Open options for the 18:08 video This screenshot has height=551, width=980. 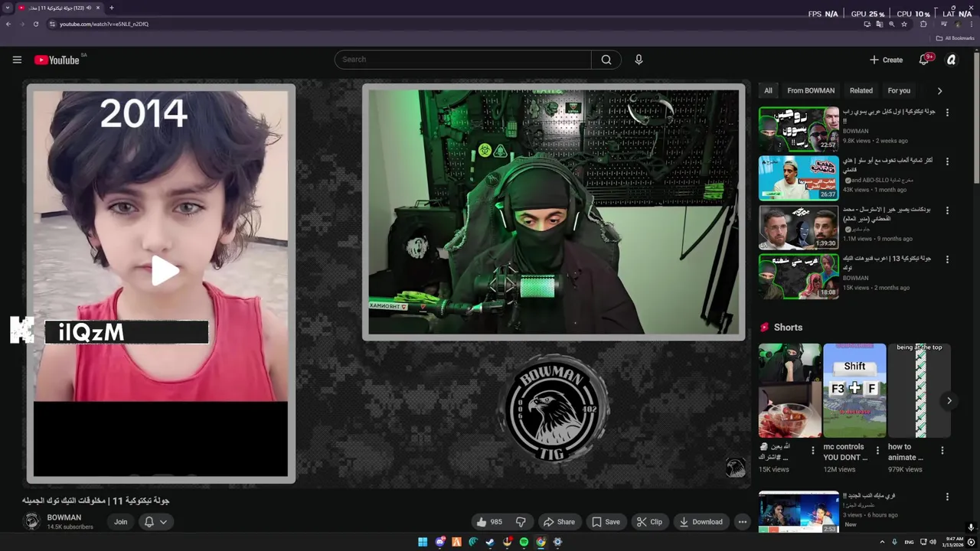(x=947, y=259)
